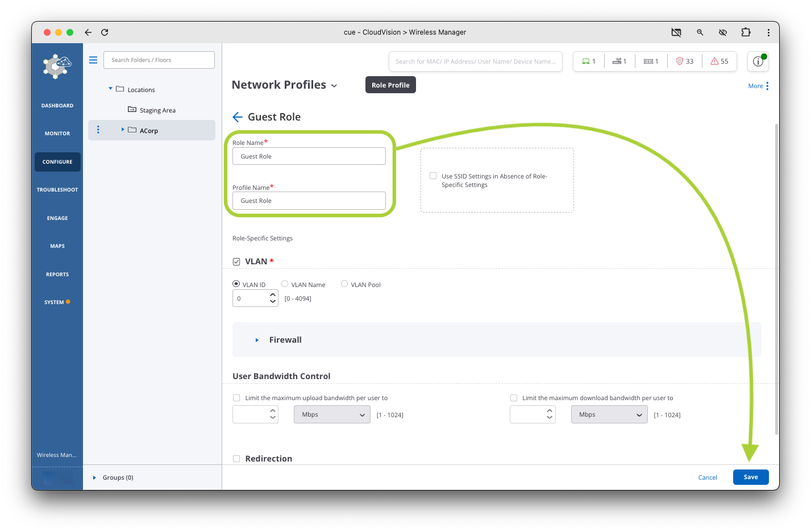Click the Role Name input field

[x=309, y=156]
